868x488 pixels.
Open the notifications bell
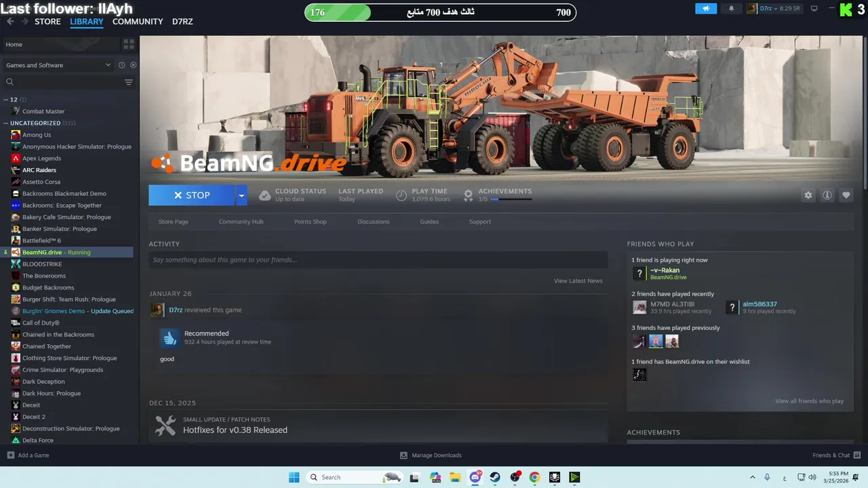pyautogui.click(x=731, y=9)
